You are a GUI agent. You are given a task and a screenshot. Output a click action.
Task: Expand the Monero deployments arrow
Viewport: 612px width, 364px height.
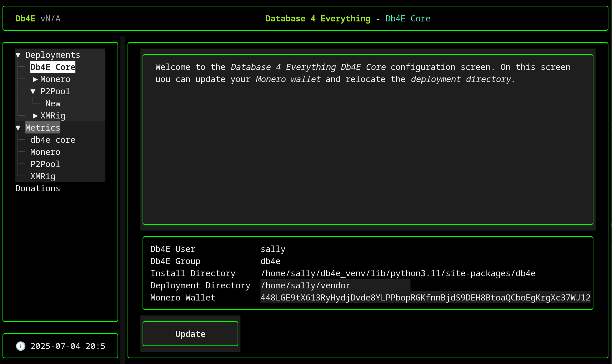35,79
